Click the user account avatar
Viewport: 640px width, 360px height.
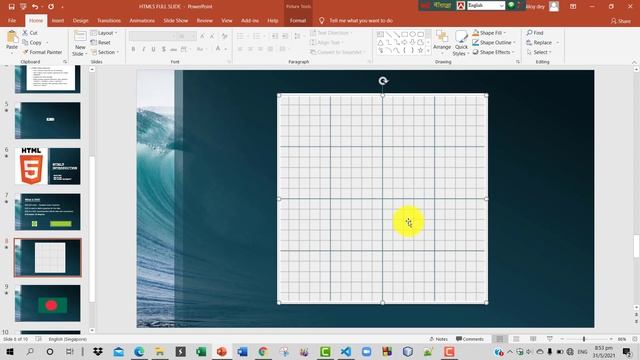[554, 7]
